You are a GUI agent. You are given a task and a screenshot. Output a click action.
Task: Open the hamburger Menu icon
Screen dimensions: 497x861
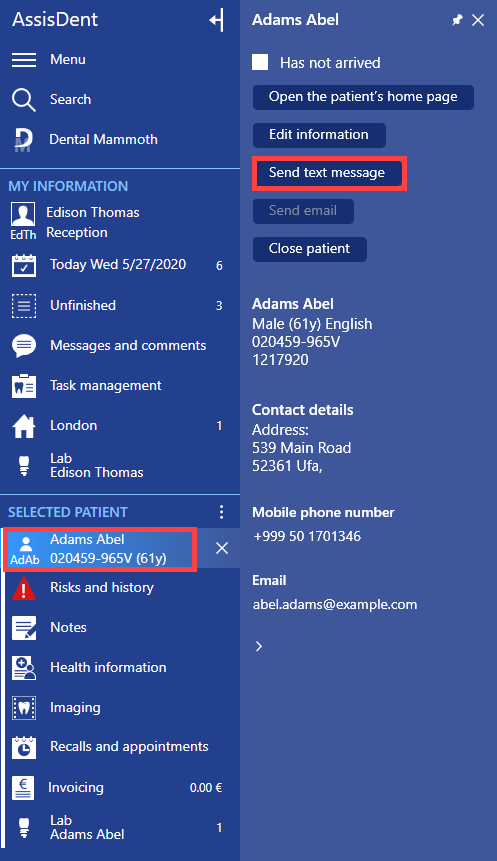(24, 59)
